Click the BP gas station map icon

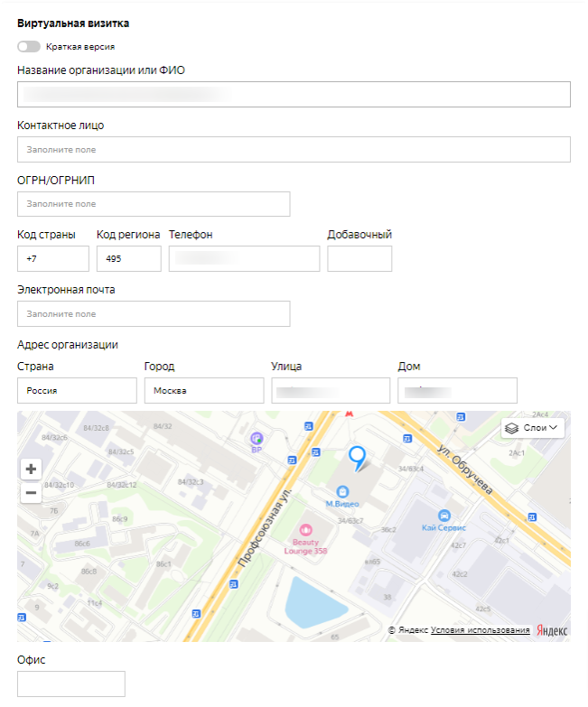[x=257, y=438]
